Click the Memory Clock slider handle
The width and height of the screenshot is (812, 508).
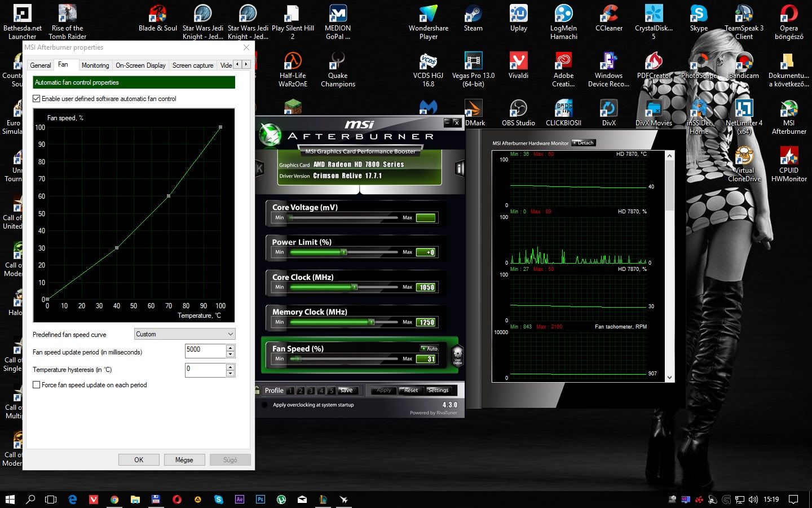(372, 322)
